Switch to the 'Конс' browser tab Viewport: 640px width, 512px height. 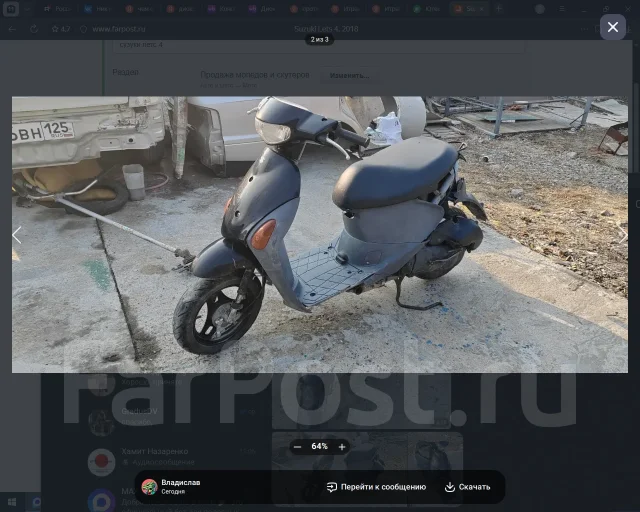(x=222, y=9)
